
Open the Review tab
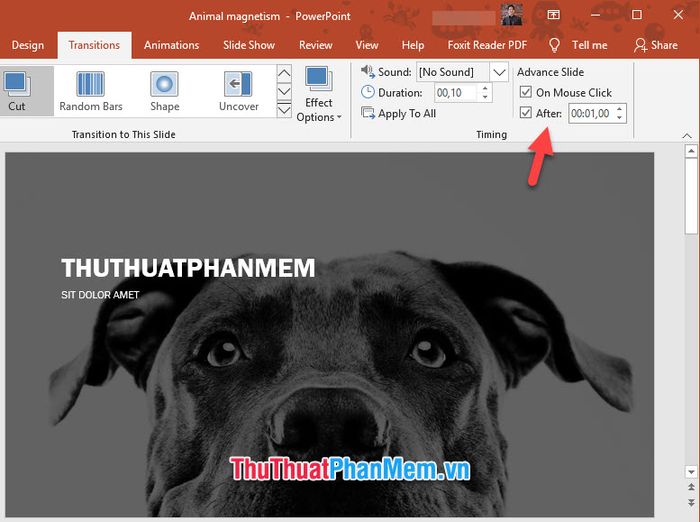(x=316, y=45)
